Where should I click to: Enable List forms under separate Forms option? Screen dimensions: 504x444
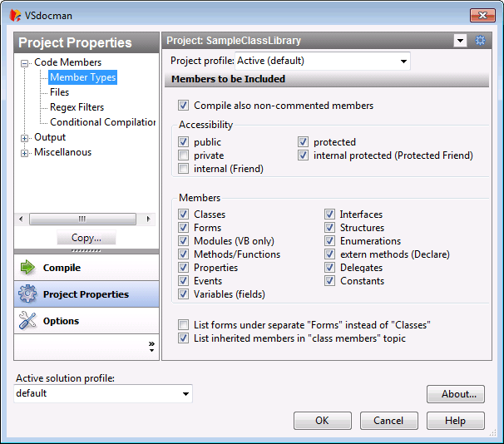click(x=184, y=325)
